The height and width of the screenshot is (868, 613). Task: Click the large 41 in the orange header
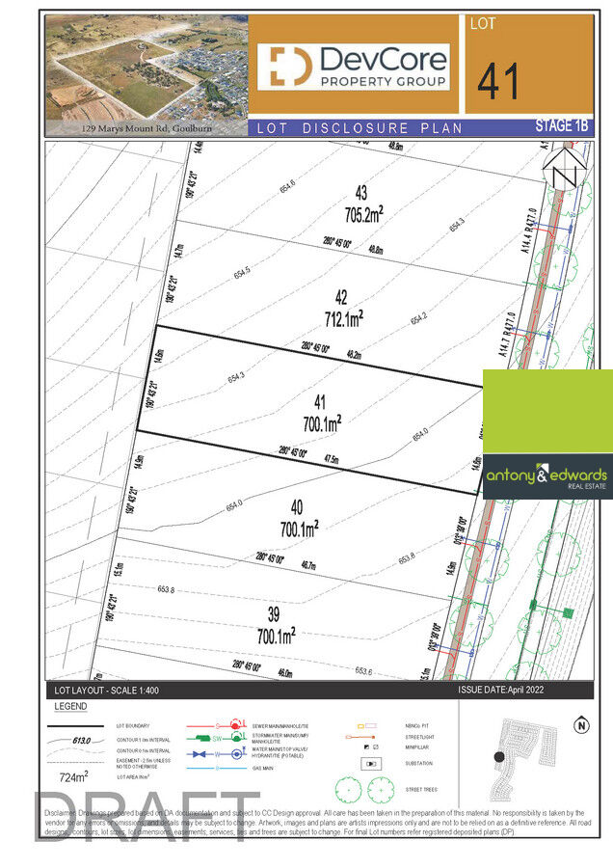[x=498, y=81]
